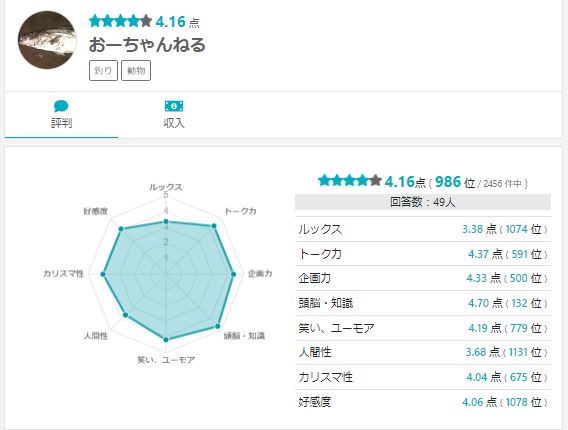
Task: Click the 1074 位 rank for ルックス
Action: click(523, 229)
